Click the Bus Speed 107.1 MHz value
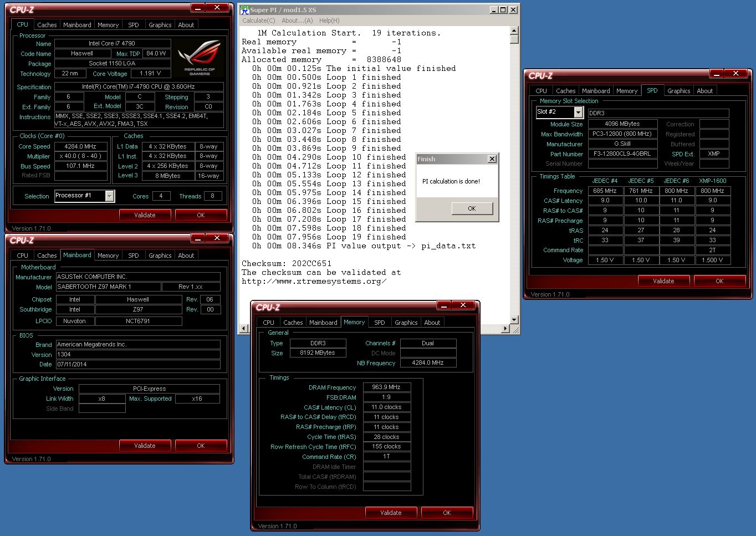The image size is (756, 536). (x=80, y=166)
